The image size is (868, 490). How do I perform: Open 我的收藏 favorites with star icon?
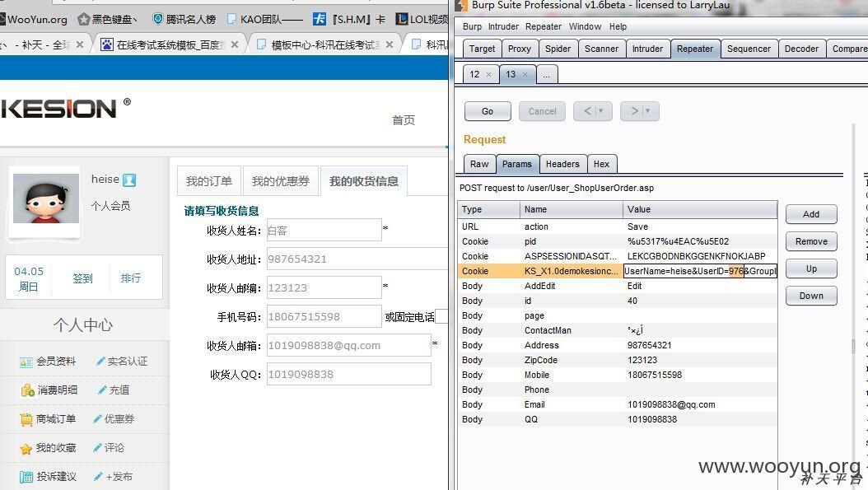tap(48, 448)
